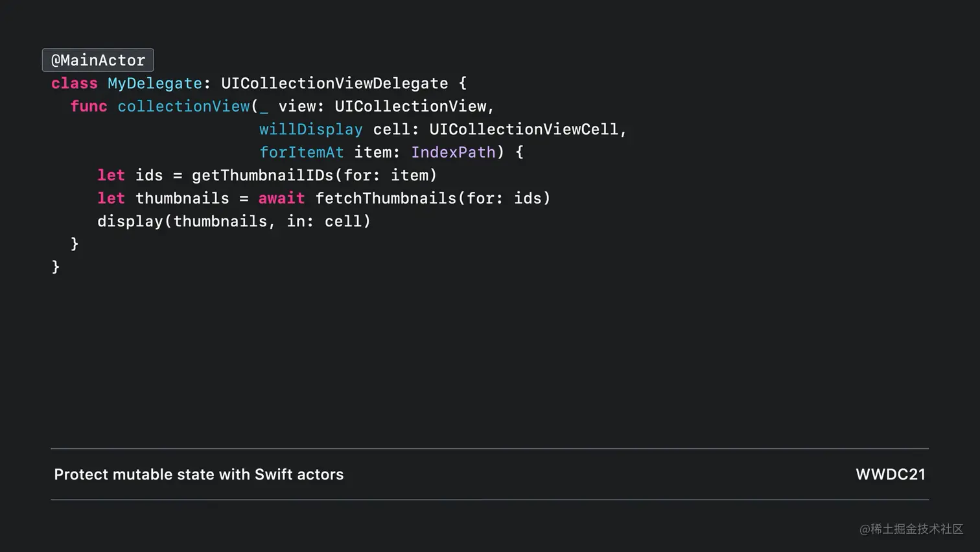Select the getThumbnailIDs function call
Image resolution: width=980 pixels, height=552 pixels.
click(x=262, y=175)
